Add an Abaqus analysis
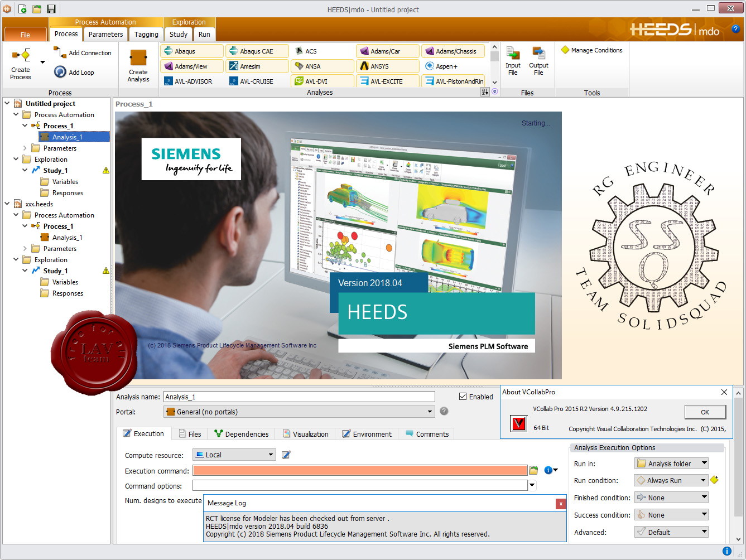Screen dimensions: 746x560 (x=192, y=51)
